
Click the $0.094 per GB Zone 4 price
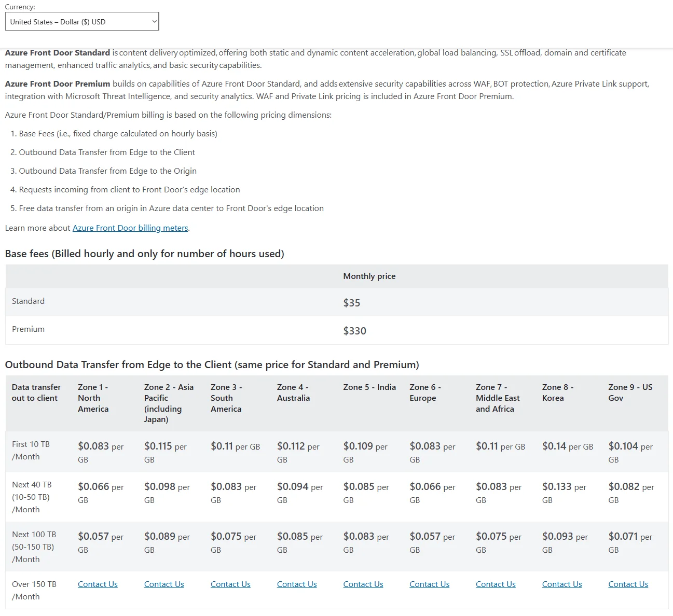coord(300,493)
